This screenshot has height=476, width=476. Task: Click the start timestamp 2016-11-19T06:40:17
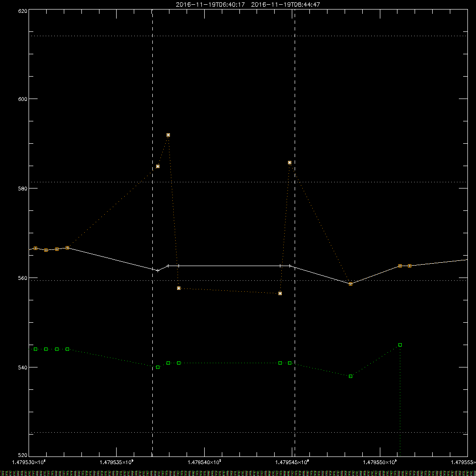[210, 5]
